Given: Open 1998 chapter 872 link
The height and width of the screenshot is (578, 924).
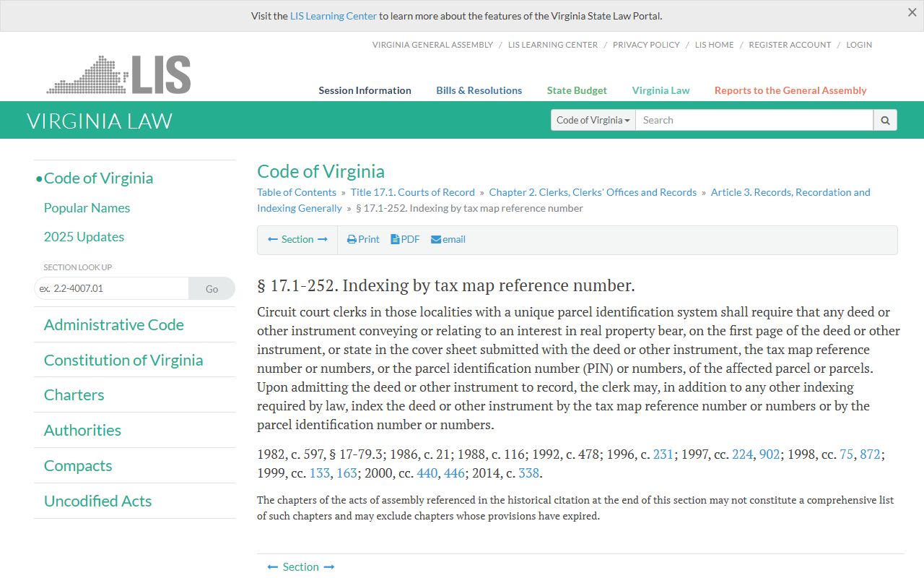Looking at the screenshot, I should [870, 454].
